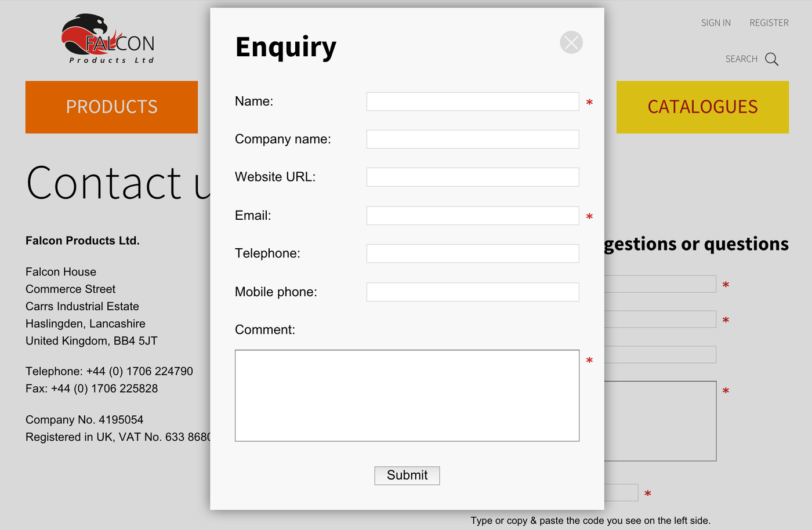Click the topmost field of the background questions form
This screenshot has width=812, height=530.
coord(660,284)
